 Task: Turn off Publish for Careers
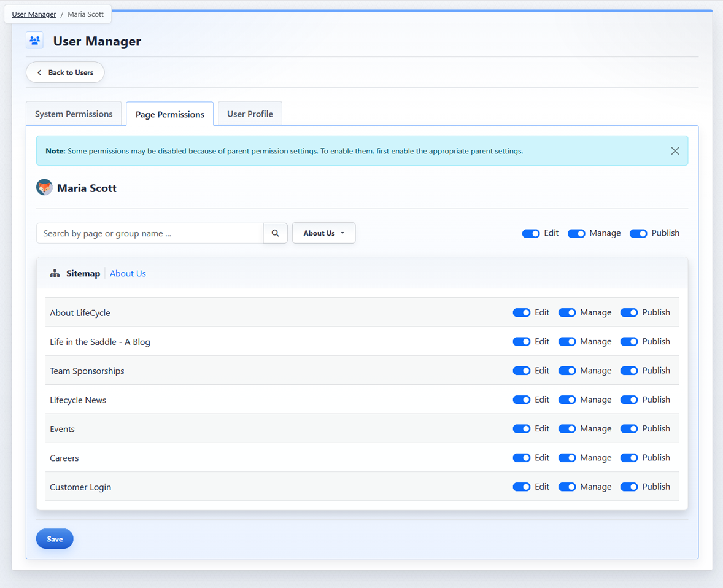click(629, 458)
